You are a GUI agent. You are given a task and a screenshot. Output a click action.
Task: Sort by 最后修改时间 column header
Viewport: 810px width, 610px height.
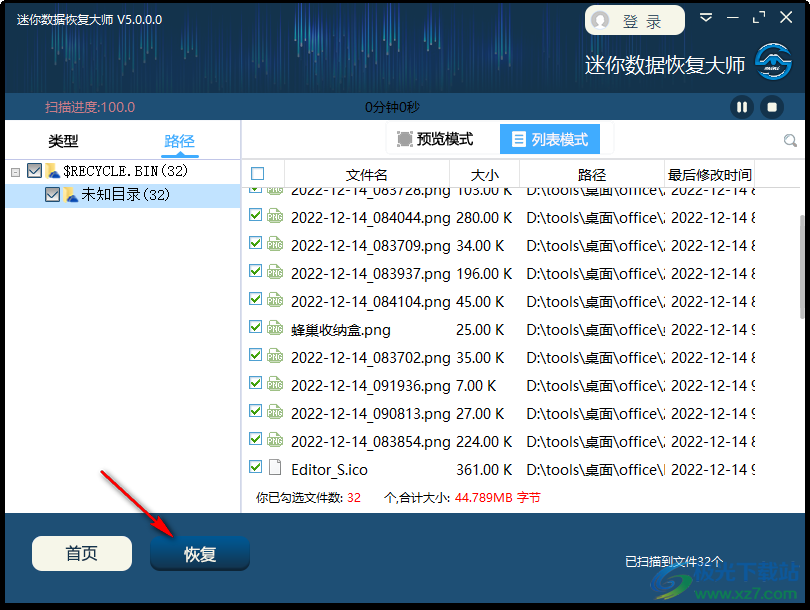coord(710,175)
